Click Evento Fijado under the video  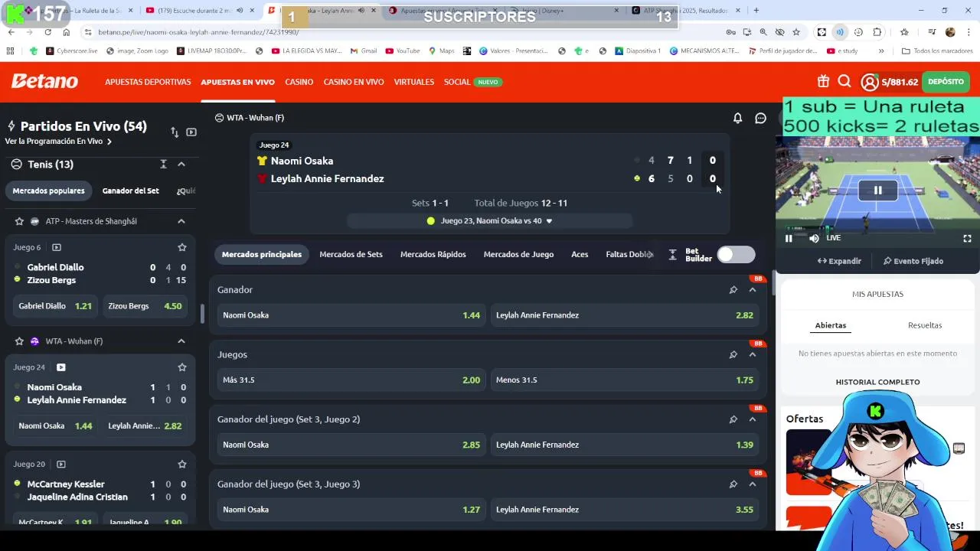pyautogui.click(x=913, y=261)
